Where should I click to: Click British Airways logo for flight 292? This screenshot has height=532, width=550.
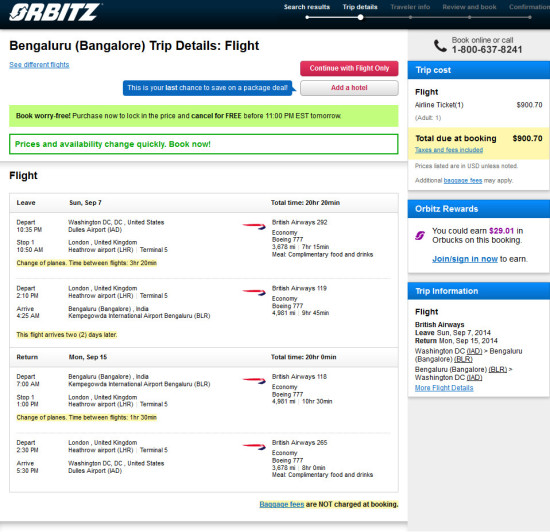click(x=254, y=226)
